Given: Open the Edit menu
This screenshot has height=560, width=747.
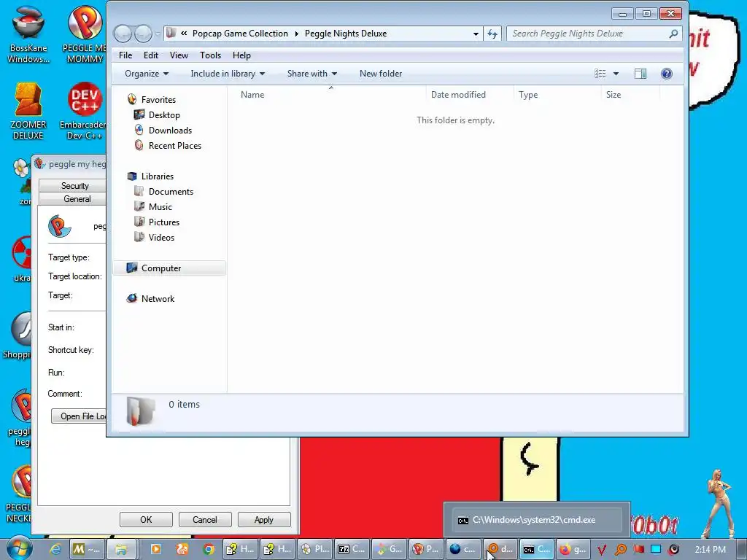Looking at the screenshot, I should tap(151, 55).
